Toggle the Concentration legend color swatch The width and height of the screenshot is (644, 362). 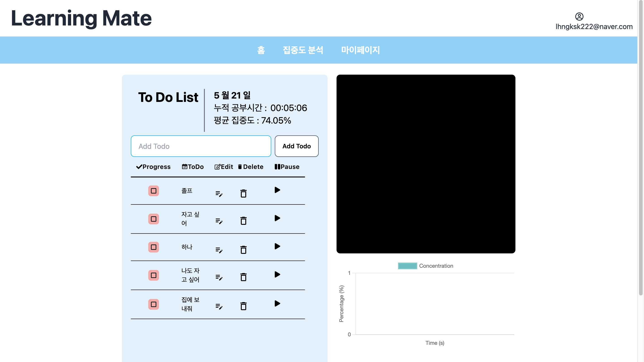[407, 266]
